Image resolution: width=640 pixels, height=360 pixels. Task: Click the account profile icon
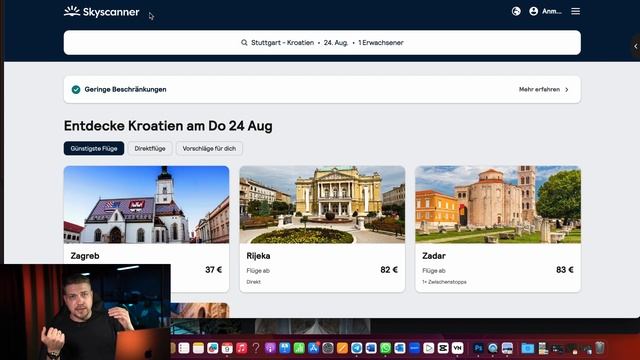click(x=533, y=11)
